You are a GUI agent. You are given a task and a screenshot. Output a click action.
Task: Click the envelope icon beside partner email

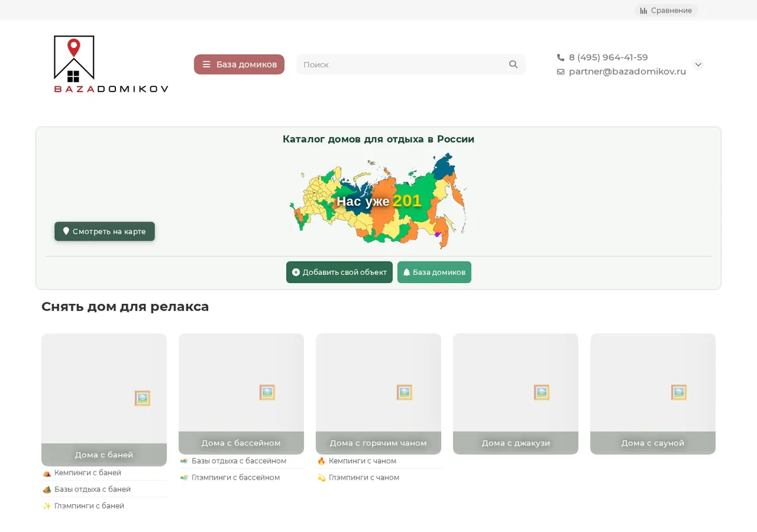tap(561, 72)
